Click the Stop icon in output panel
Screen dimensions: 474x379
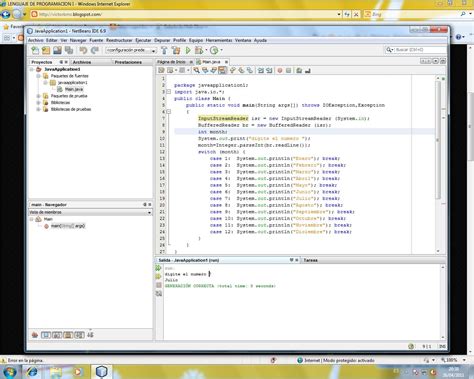click(159, 285)
